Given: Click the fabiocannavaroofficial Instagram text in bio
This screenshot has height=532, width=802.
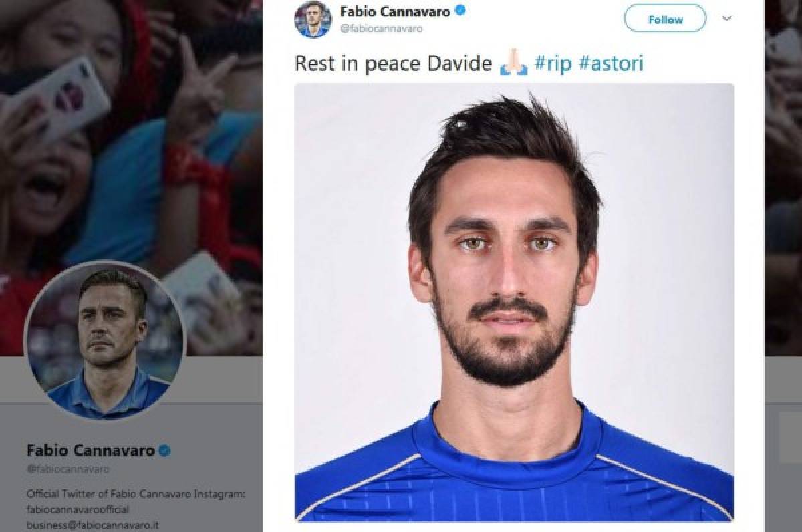Looking at the screenshot, I should click(x=78, y=509).
